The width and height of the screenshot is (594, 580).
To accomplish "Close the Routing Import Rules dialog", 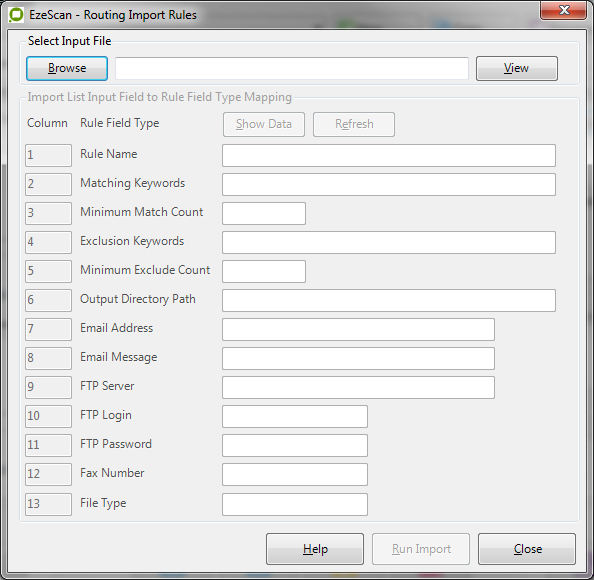I will pos(527,549).
